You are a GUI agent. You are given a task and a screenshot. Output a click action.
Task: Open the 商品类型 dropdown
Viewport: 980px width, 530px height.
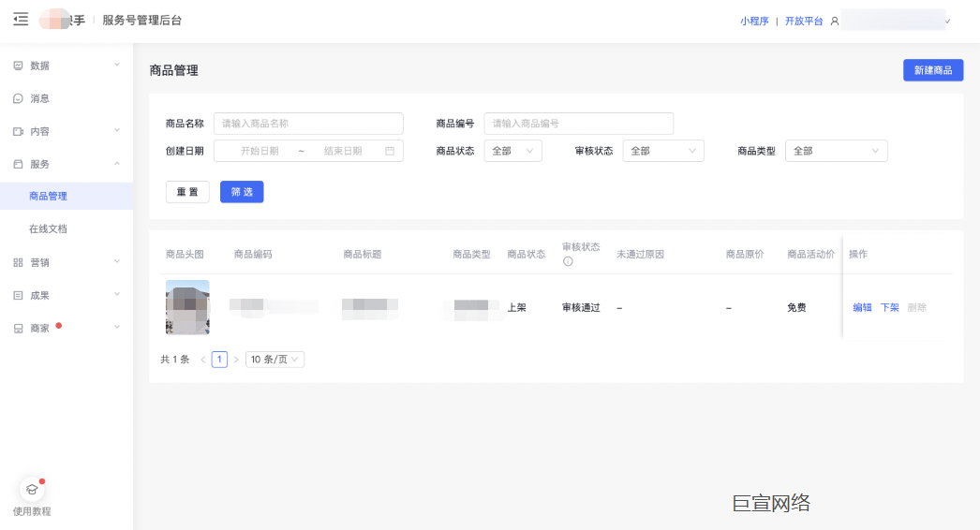point(837,151)
